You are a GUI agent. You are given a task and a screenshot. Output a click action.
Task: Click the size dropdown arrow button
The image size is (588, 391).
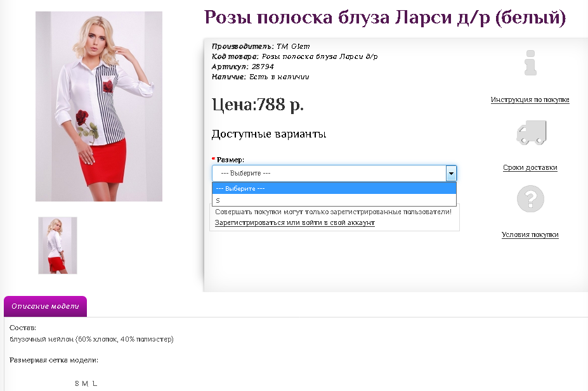450,173
